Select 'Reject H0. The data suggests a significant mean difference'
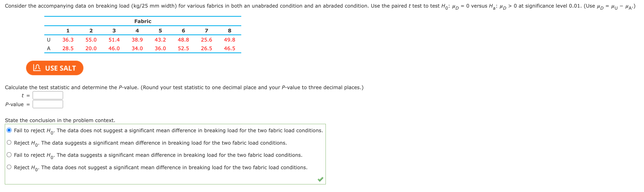 click(x=9, y=142)
